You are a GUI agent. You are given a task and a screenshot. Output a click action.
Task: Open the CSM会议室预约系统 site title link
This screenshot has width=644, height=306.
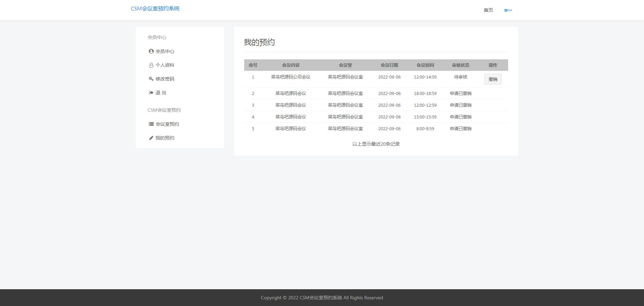pyautogui.click(x=155, y=9)
